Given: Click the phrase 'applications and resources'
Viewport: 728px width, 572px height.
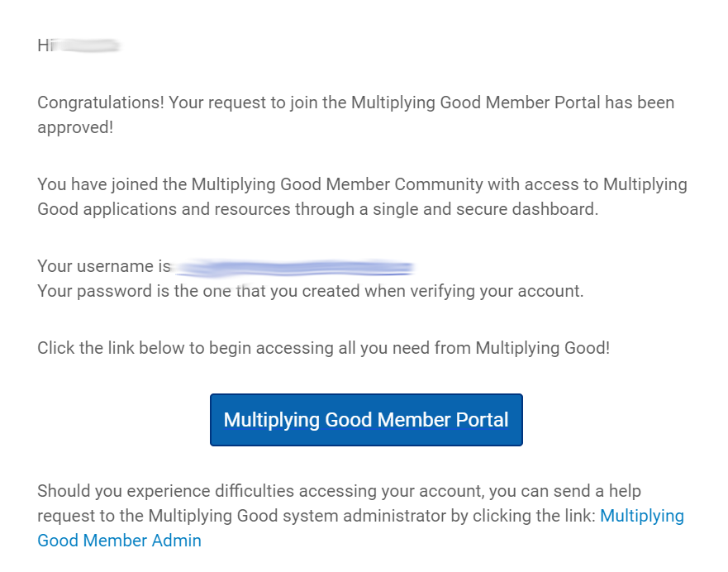Looking at the screenshot, I should [187, 209].
